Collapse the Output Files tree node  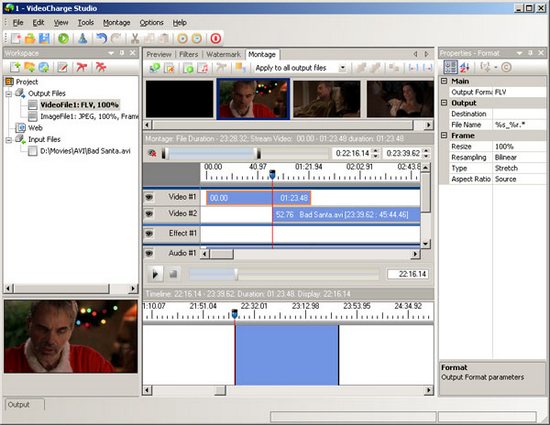point(9,94)
